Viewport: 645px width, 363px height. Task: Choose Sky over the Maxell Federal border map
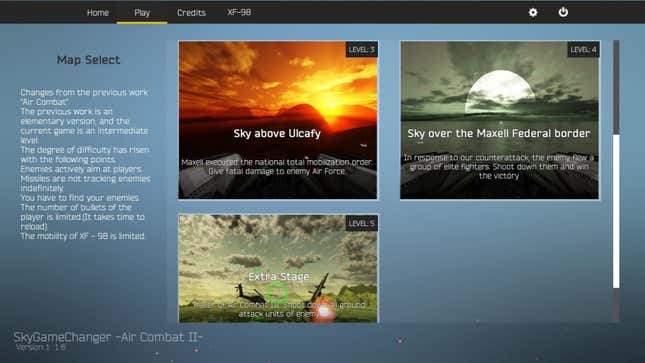pos(500,120)
